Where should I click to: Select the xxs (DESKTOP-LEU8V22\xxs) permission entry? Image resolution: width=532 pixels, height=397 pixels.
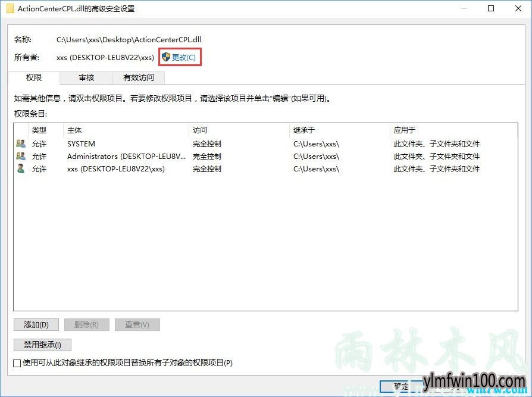[x=115, y=169]
